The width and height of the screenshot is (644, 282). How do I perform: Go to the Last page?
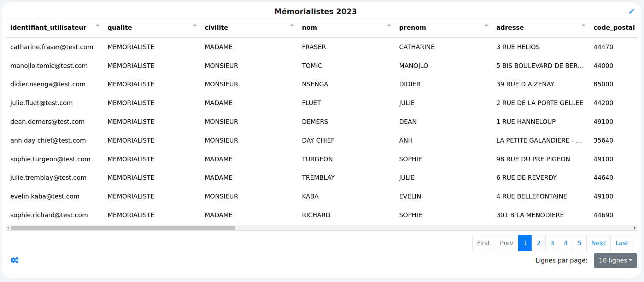(x=622, y=243)
